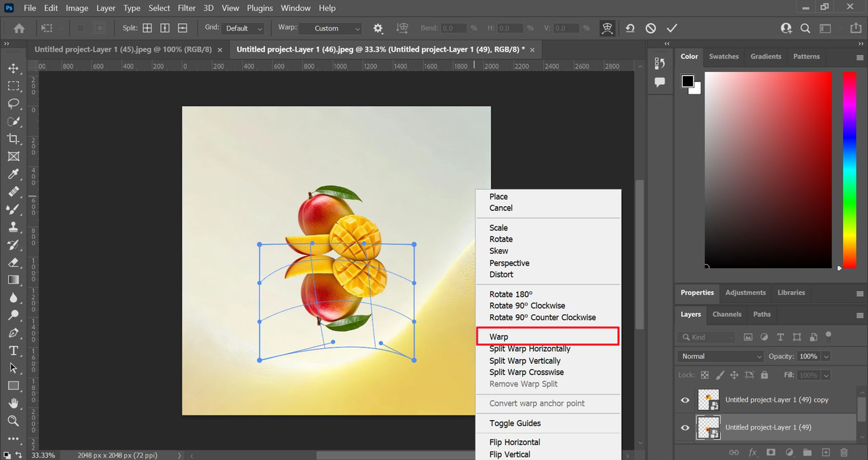Select the Gradient tool
This screenshot has width=868, height=460.
click(x=13, y=280)
